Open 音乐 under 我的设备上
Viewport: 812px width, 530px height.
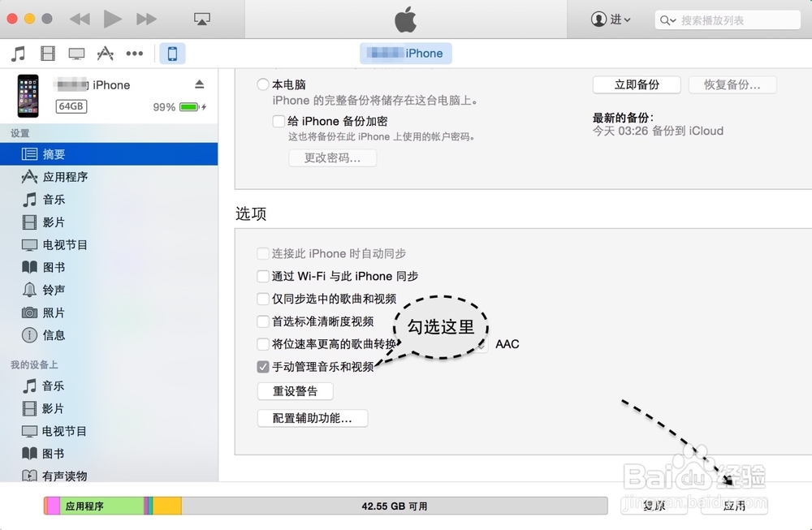(109, 386)
